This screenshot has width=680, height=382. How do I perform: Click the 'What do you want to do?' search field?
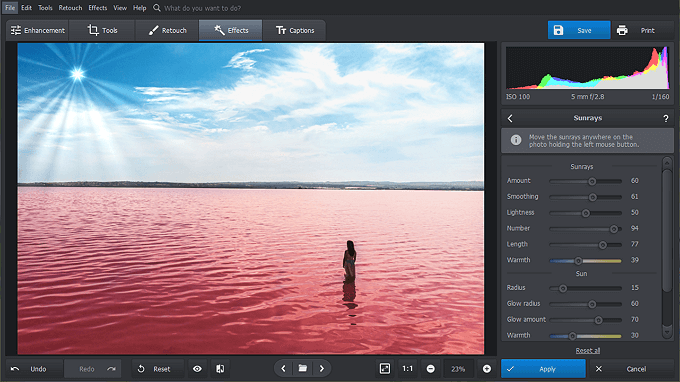point(203,8)
